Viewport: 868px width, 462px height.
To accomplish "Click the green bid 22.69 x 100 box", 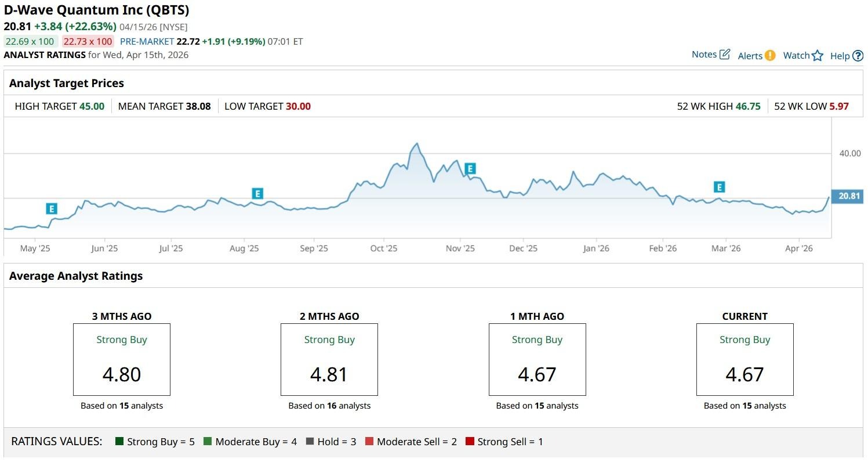I will [30, 42].
